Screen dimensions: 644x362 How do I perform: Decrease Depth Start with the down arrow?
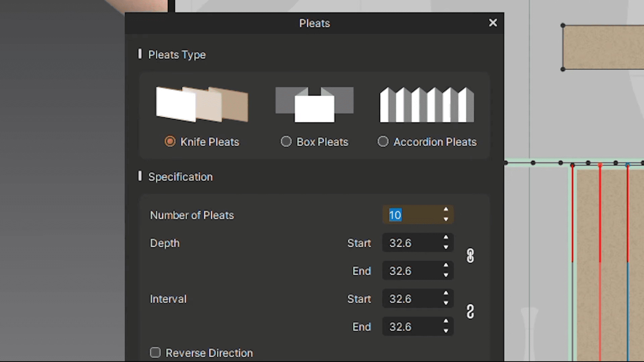tap(446, 247)
